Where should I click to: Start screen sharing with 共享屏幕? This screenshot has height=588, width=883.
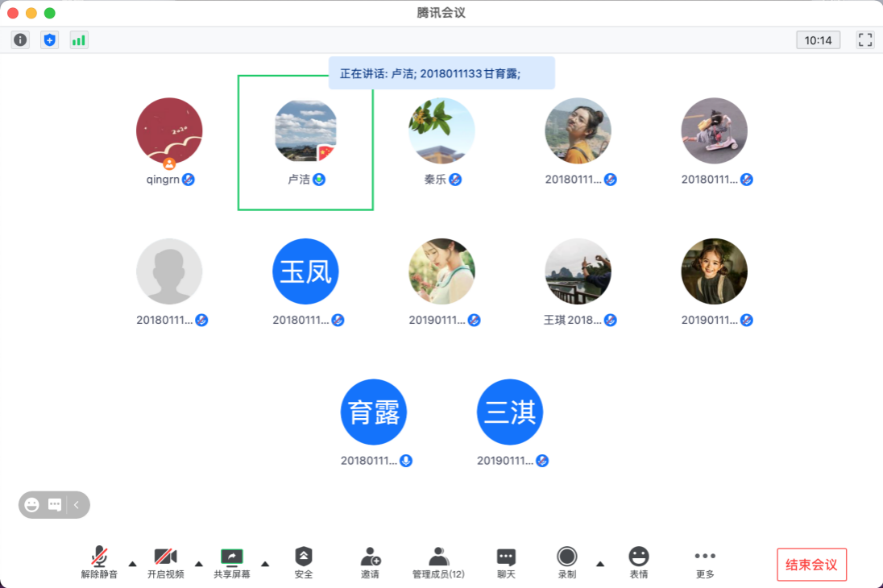coord(231,562)
